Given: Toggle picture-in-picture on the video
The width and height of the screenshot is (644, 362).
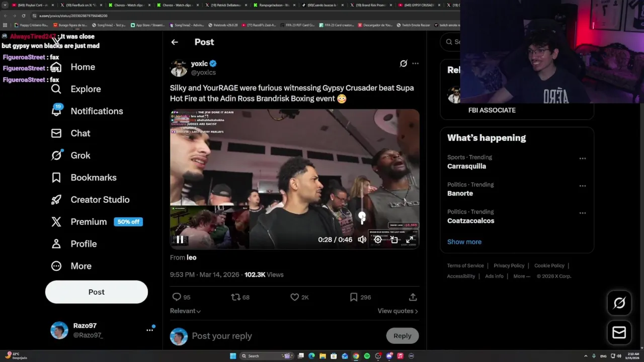Looking at the screenshot, I should 394,240.
